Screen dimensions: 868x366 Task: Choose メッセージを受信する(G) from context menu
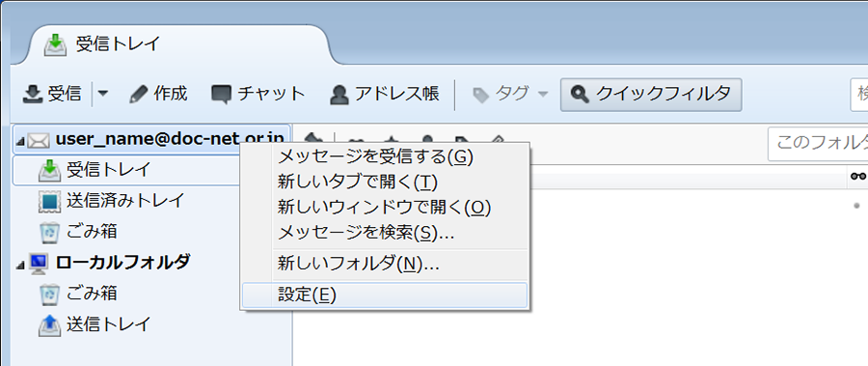[x=385, y=157]
